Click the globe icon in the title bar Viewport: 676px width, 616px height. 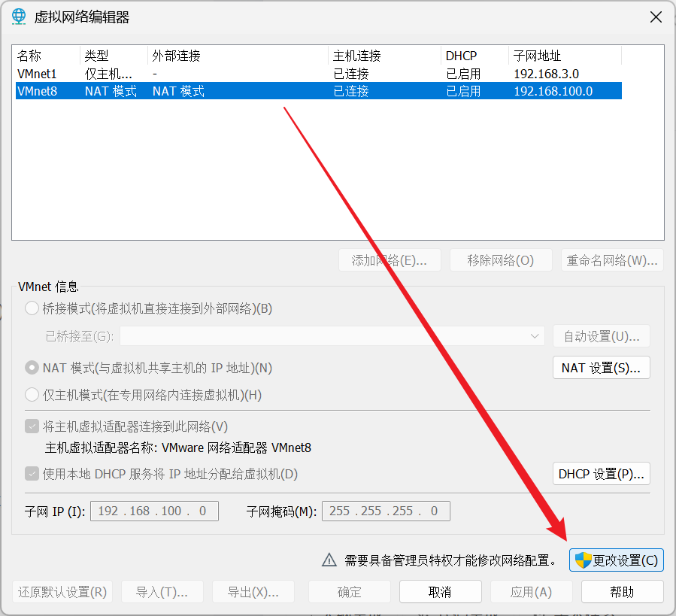(19, 17)
